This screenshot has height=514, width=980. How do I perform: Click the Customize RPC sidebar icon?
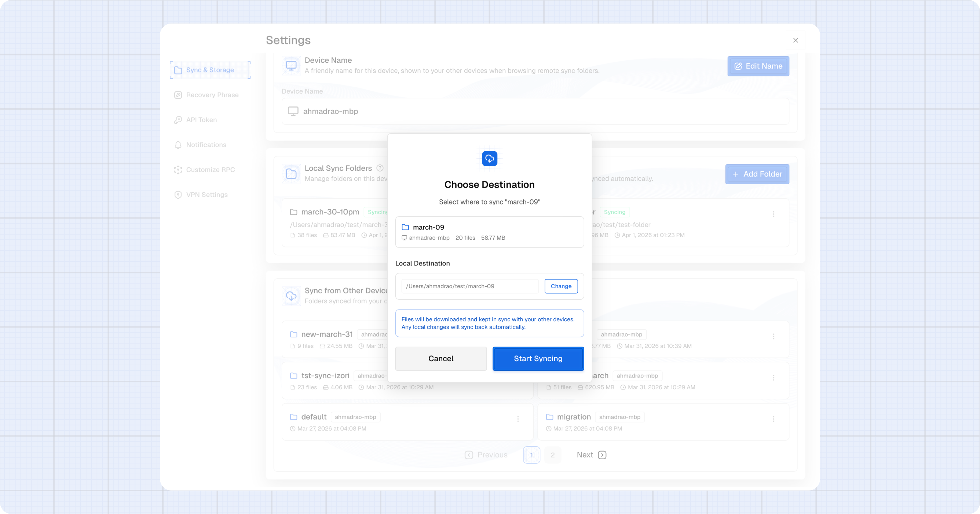tap(178, 170)
